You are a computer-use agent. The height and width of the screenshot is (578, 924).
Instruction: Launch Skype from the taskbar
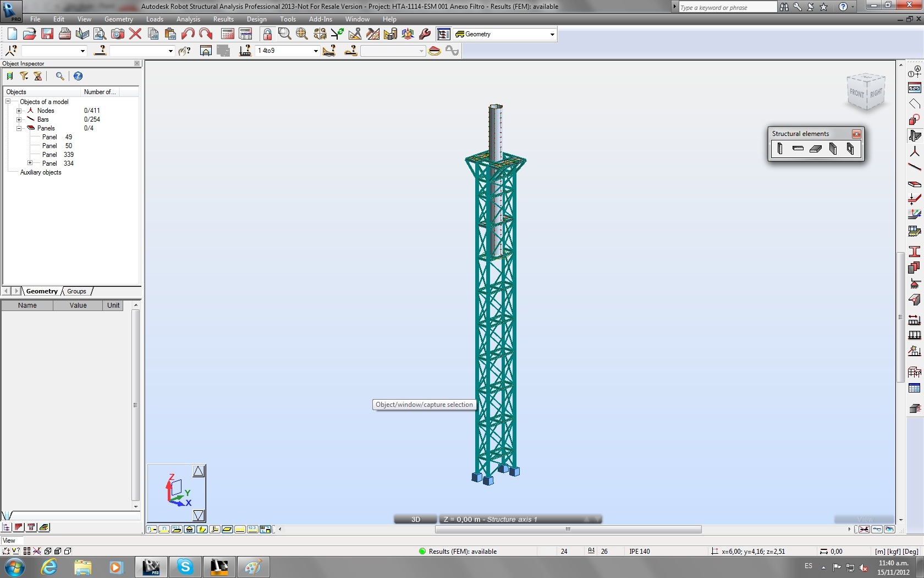(185, 567)
